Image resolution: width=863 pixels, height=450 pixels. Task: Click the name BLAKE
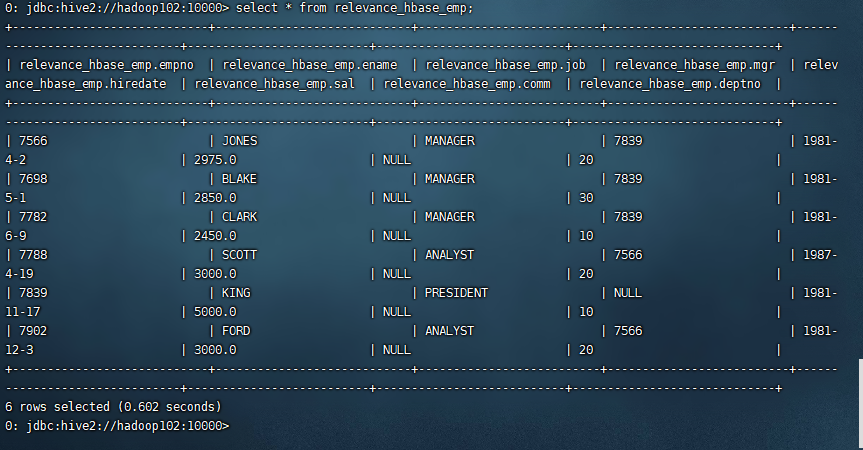click(x=239, y=179)
